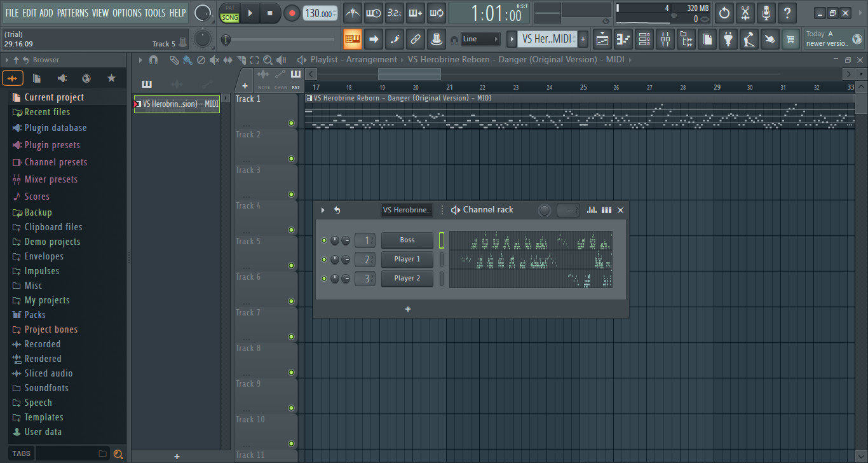Open Help with the question mark icon
The height and width of the screenshot is (463, 868).
pyautogui.click(x=787, y=13)
